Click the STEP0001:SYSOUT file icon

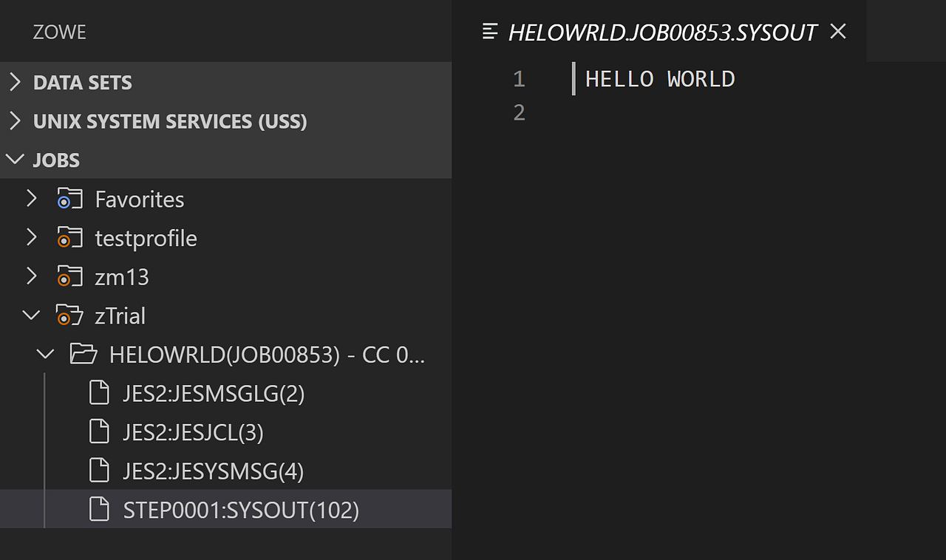pos(99,510)
